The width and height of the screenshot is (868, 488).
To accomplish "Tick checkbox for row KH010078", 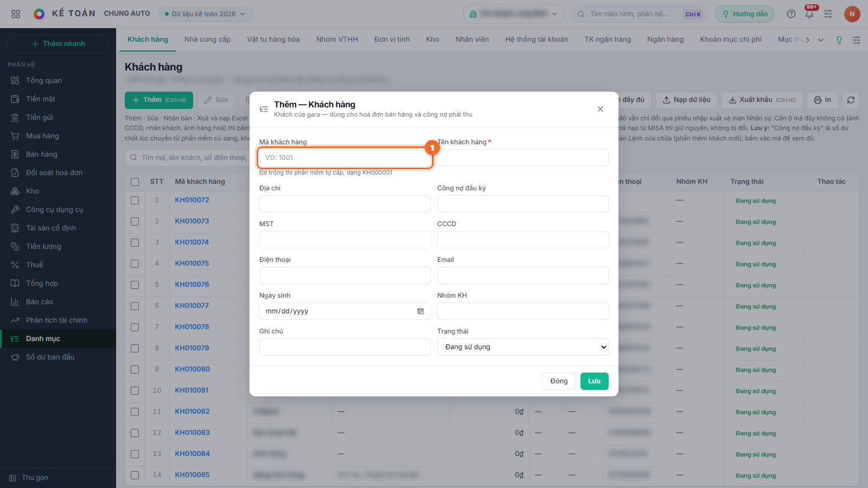I will coord(135,327).
